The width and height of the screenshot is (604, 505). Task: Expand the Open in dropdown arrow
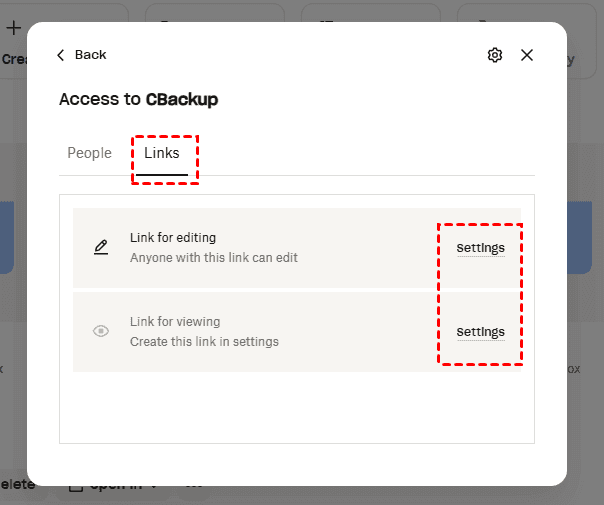tap(155, 487)
